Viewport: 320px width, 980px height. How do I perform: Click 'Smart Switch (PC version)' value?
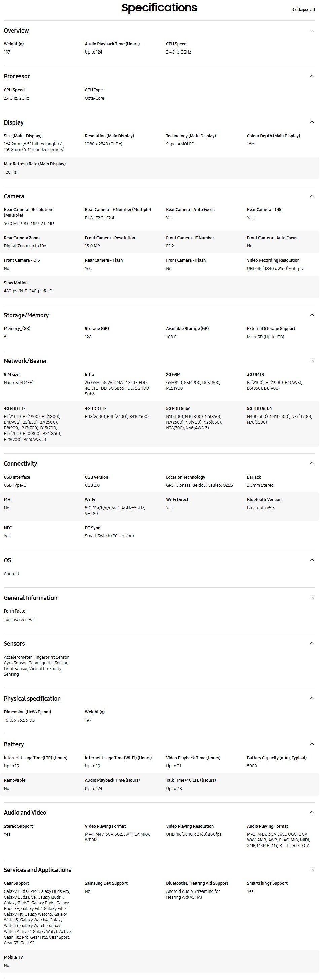pyautogui.click(x=109, y=536)
